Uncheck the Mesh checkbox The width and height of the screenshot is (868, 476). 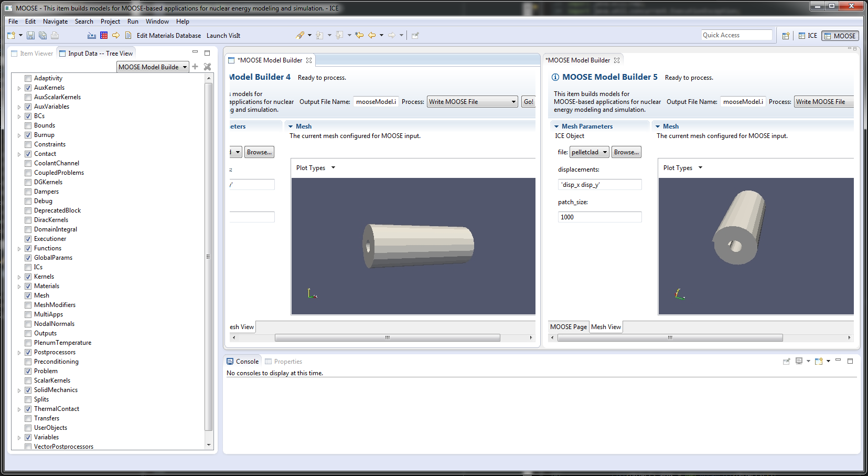[28, 295]
